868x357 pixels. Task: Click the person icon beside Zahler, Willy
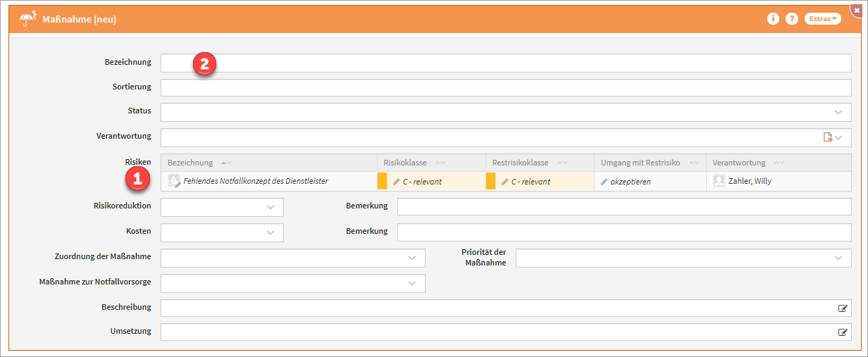719,181
